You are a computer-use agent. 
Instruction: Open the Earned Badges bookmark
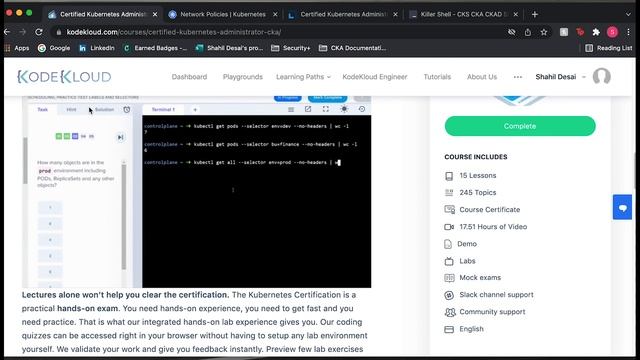point(155,48)
